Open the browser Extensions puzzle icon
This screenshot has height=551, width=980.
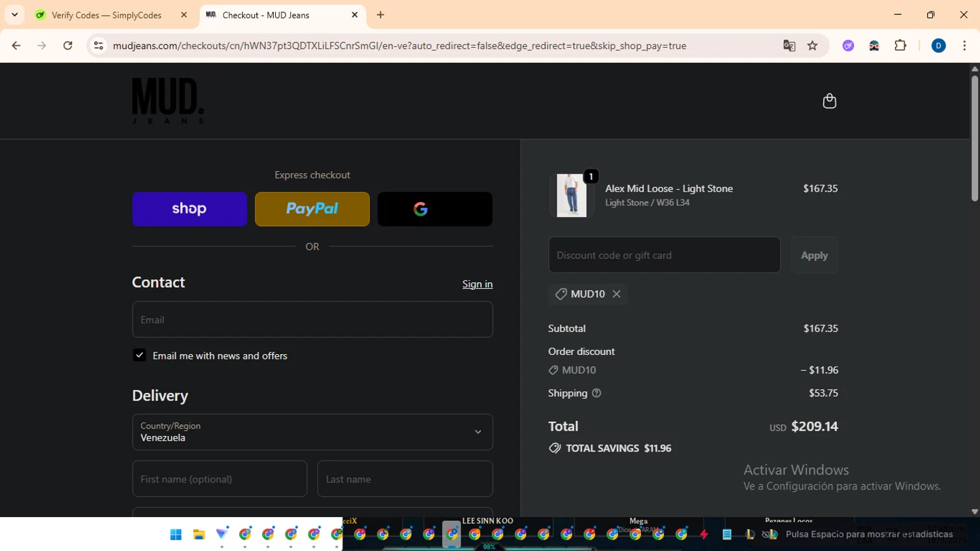[x=900, y=46]
